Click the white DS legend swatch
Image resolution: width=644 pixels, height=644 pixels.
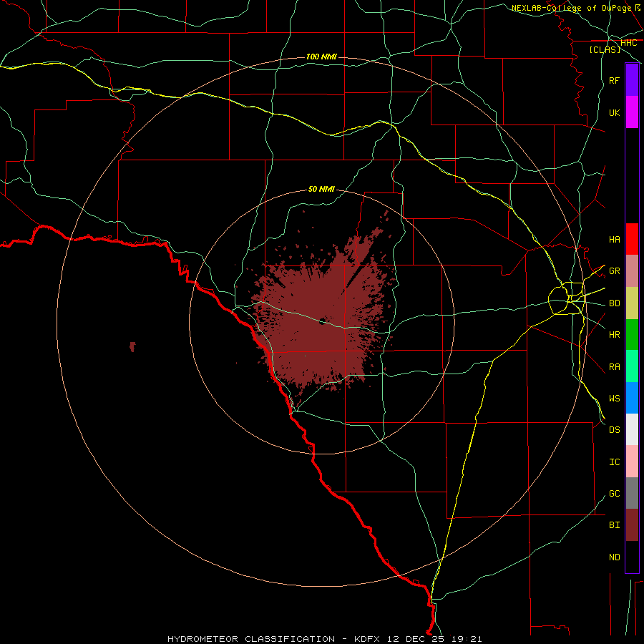(x=632, y=429)
